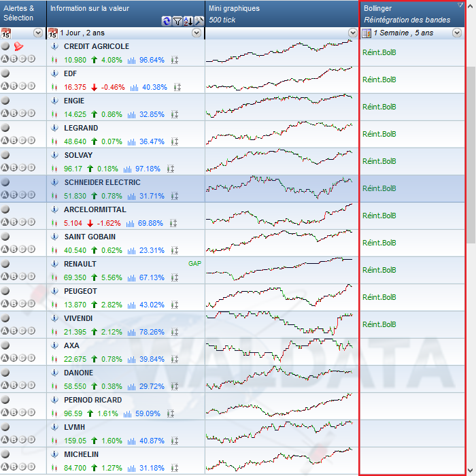Click the Information sur la valeur header
This screenshot has width=476, height=476.
[126, 14]
